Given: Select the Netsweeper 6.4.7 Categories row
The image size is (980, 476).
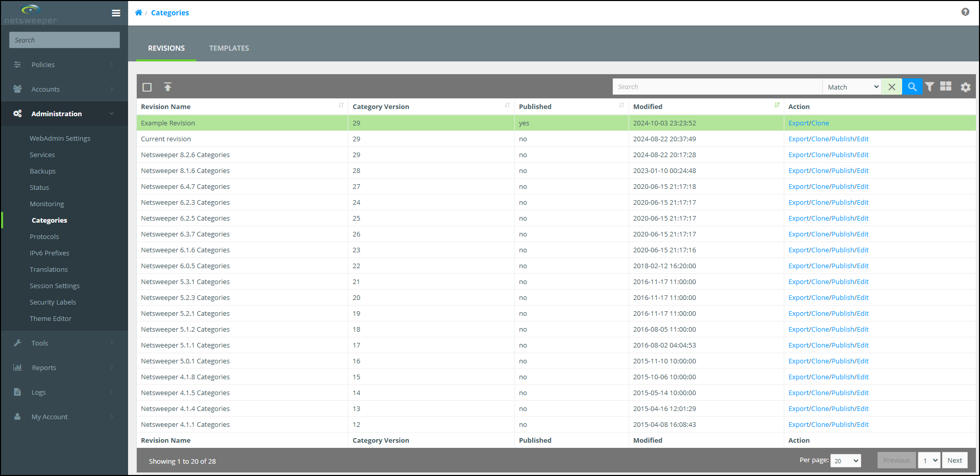Looking at the screenshot, I should [556, 186].
